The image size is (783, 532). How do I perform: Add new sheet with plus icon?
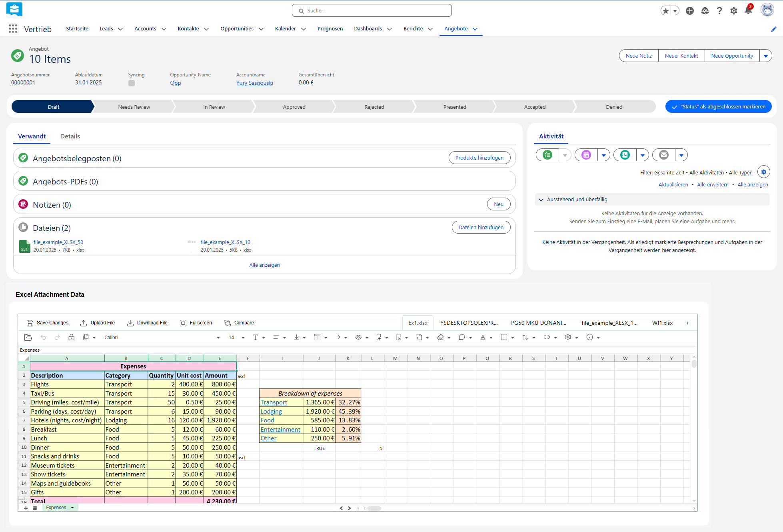[26, 508]
